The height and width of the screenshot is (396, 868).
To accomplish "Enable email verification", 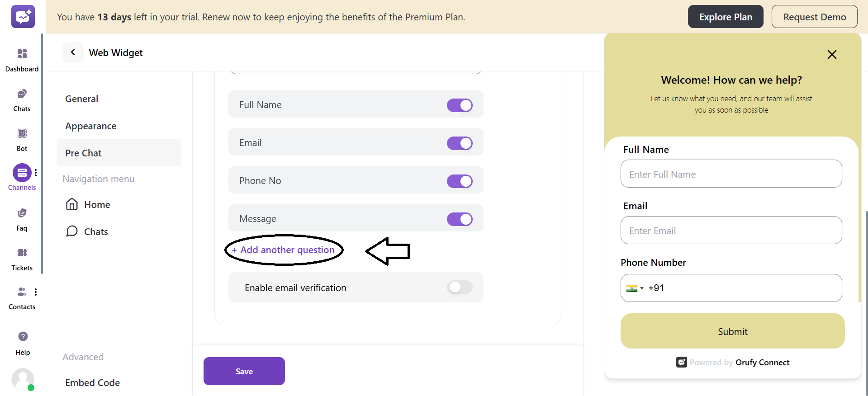I will 460,287.
